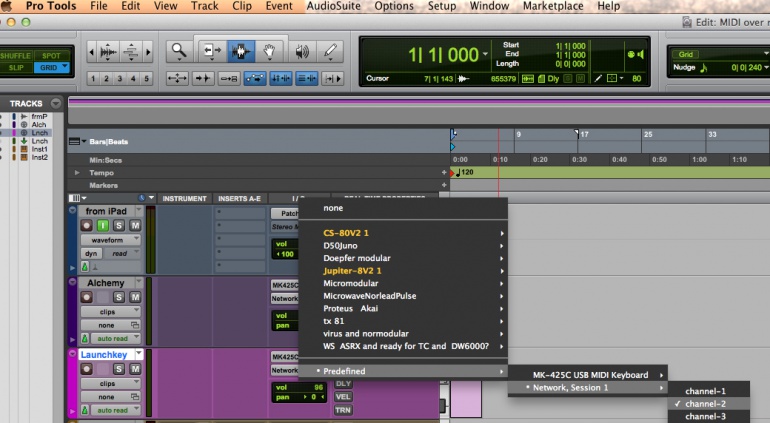Toggle input monitoring on from iPad track

point(103,226)
